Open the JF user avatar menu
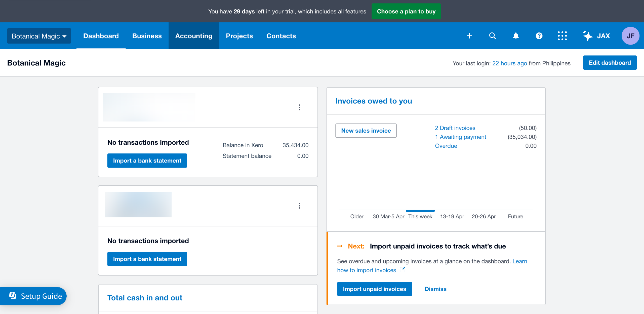Viewport: 644px width, 314px height. coord(630,36)
